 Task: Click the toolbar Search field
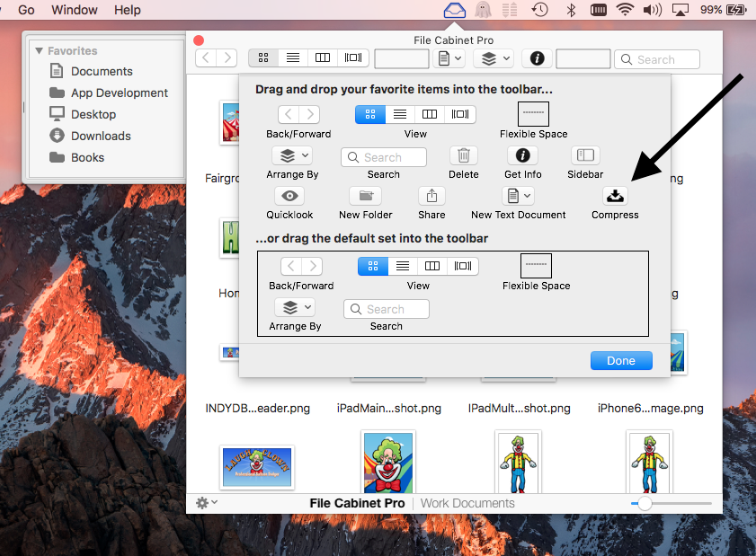point(657,59)
